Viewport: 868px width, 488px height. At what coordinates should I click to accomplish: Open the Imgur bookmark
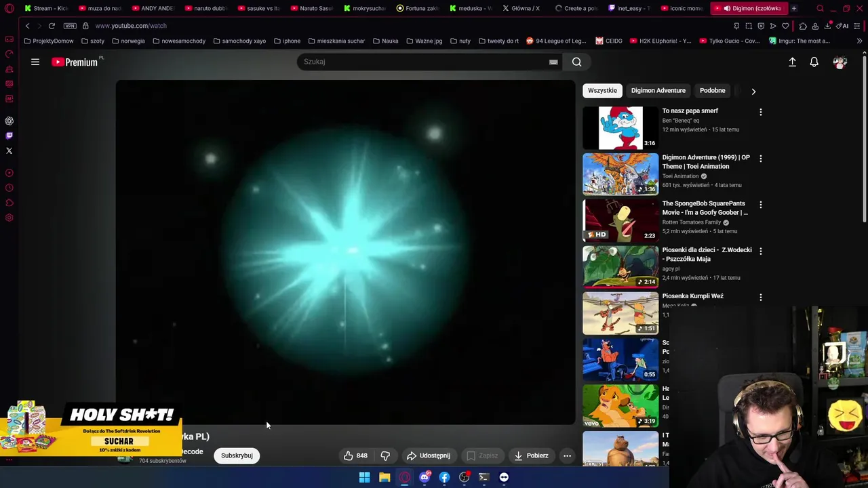pos(800,41)
